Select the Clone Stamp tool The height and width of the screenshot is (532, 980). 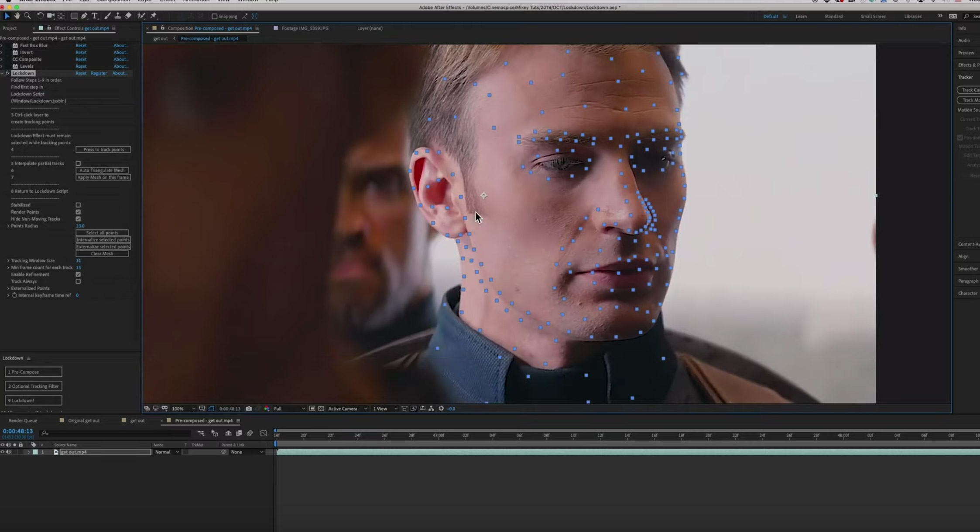click(117, 16)
